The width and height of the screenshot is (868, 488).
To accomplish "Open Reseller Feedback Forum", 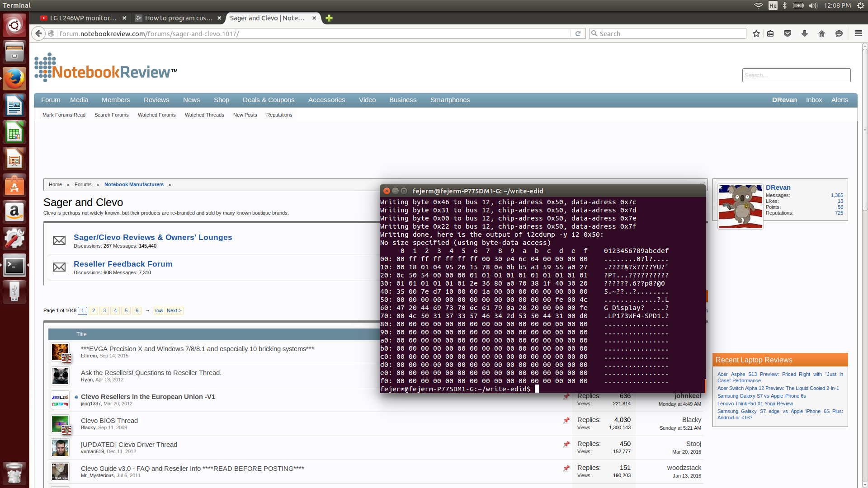I will [x=123, y=264].
